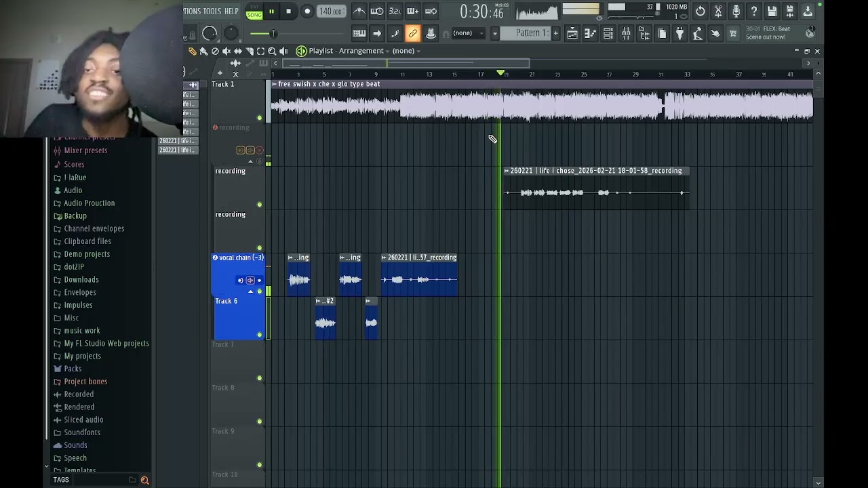Add a new pattern with plus button
Image resolution: width=868 pixels, height=488 pixels.
555,33
